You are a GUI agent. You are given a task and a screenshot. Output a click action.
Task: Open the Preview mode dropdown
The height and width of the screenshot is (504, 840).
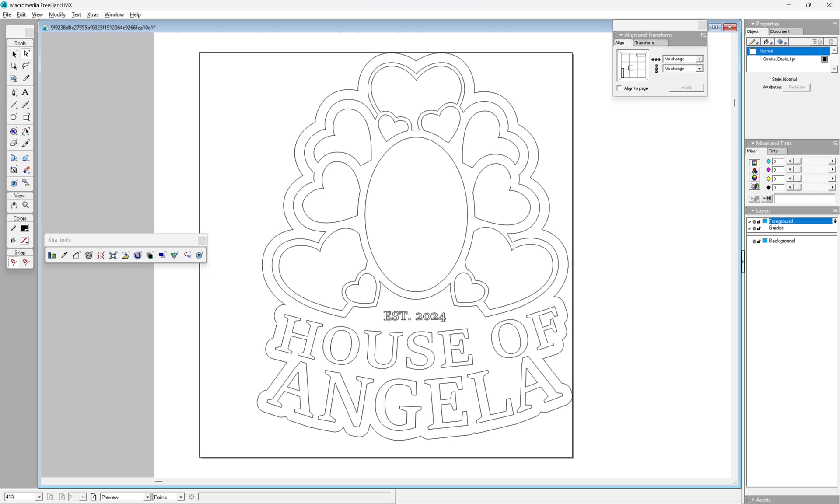point(147,497)
